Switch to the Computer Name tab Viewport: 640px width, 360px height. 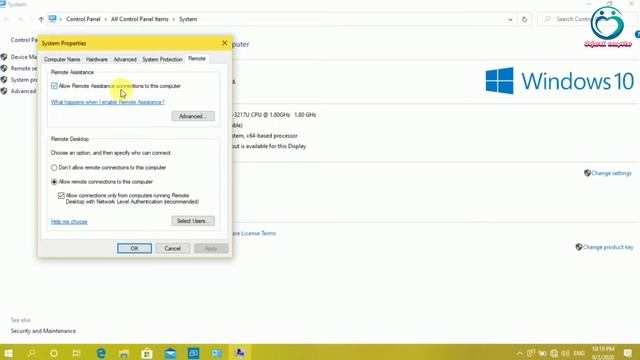point(62,60)
